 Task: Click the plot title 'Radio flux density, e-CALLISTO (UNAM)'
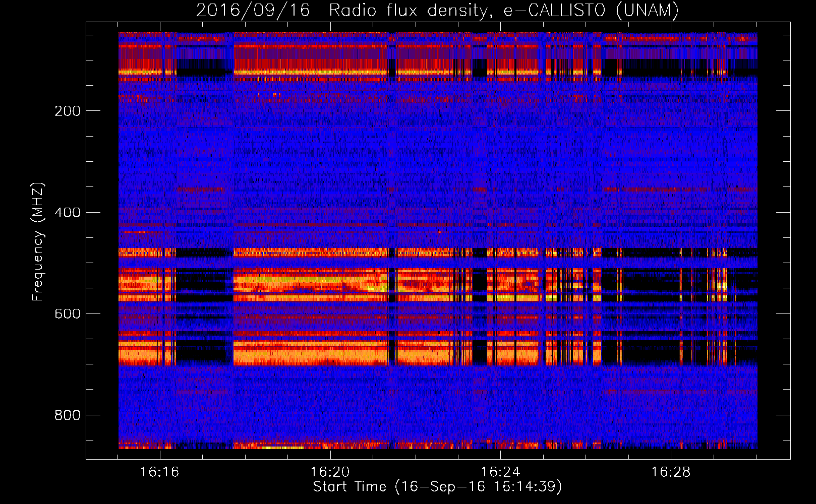[x=504, y=10]
